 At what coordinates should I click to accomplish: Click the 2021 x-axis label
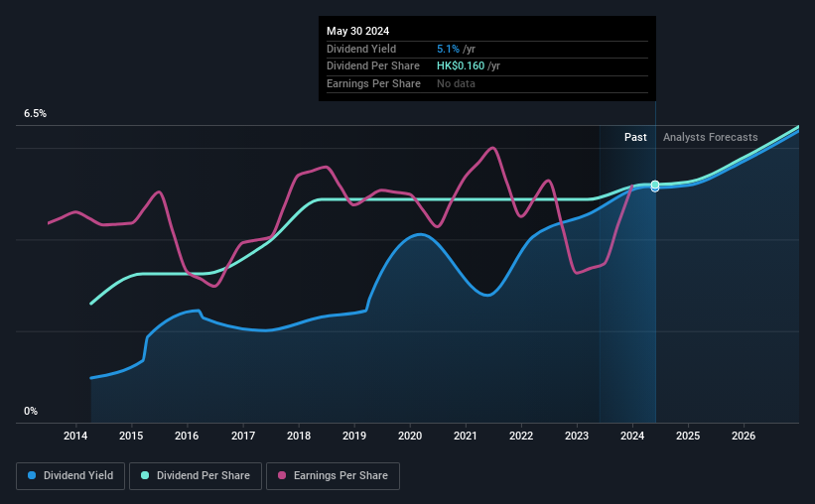[466, 436]
